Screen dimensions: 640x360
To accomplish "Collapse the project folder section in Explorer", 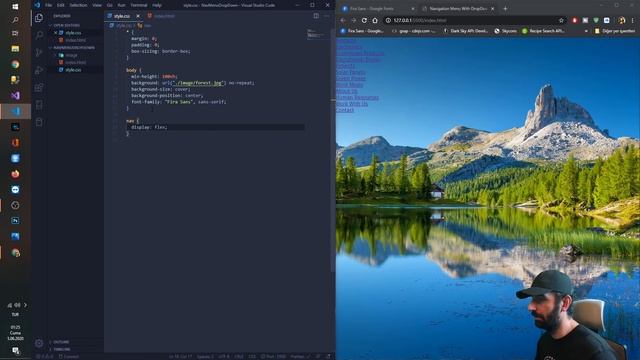I will (73, 48).
